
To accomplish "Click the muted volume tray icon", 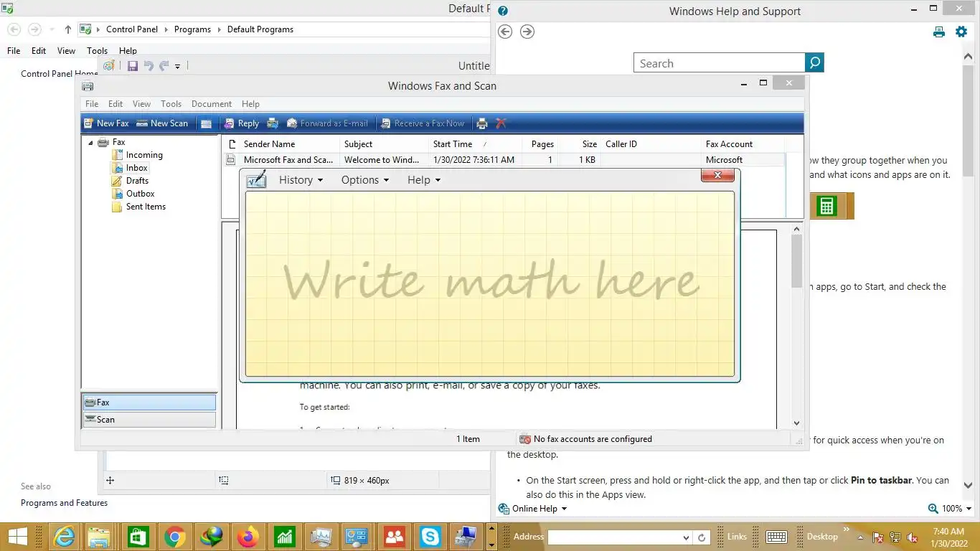I will point(913,537).
